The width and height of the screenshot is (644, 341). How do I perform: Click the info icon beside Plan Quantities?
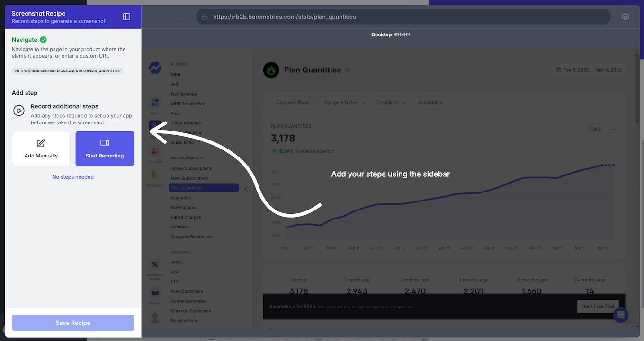coord(348,70)
